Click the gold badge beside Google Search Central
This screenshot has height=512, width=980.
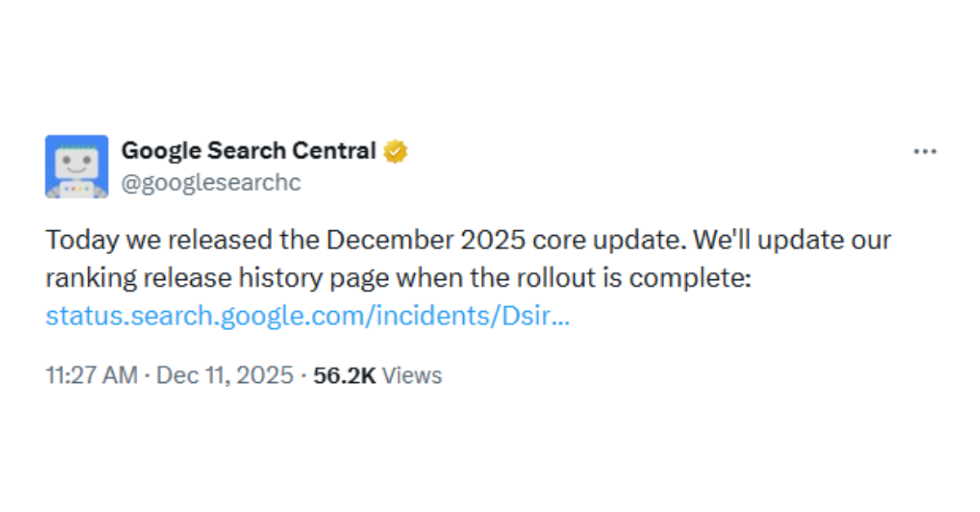pos(395,150)
